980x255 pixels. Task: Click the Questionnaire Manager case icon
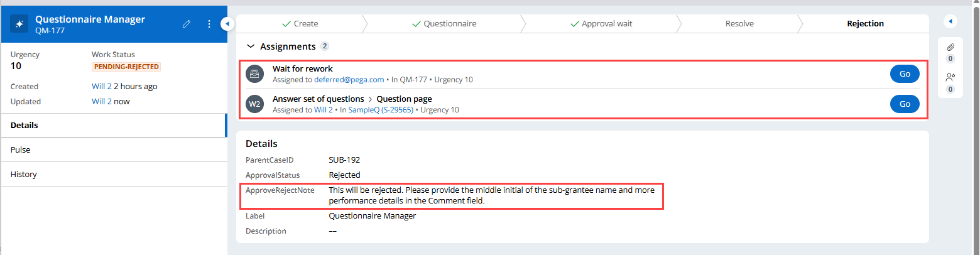click(x=19, y=24)
